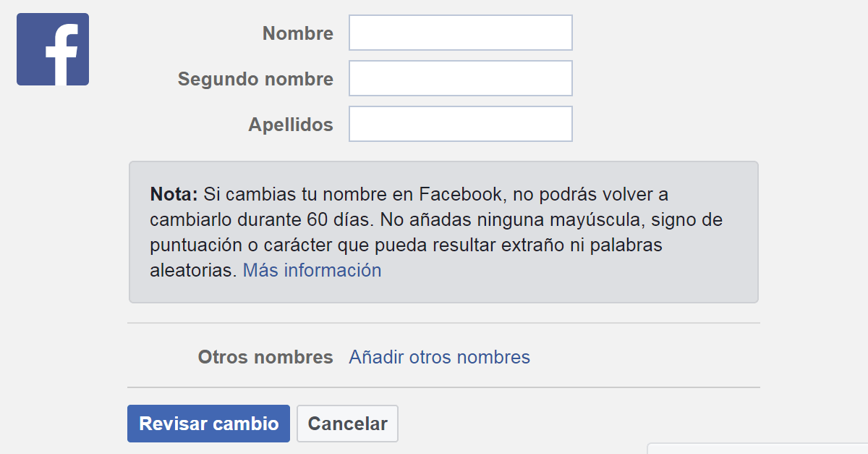
Task: Select the Apellidos input box
Action: [x=461, y=125]
